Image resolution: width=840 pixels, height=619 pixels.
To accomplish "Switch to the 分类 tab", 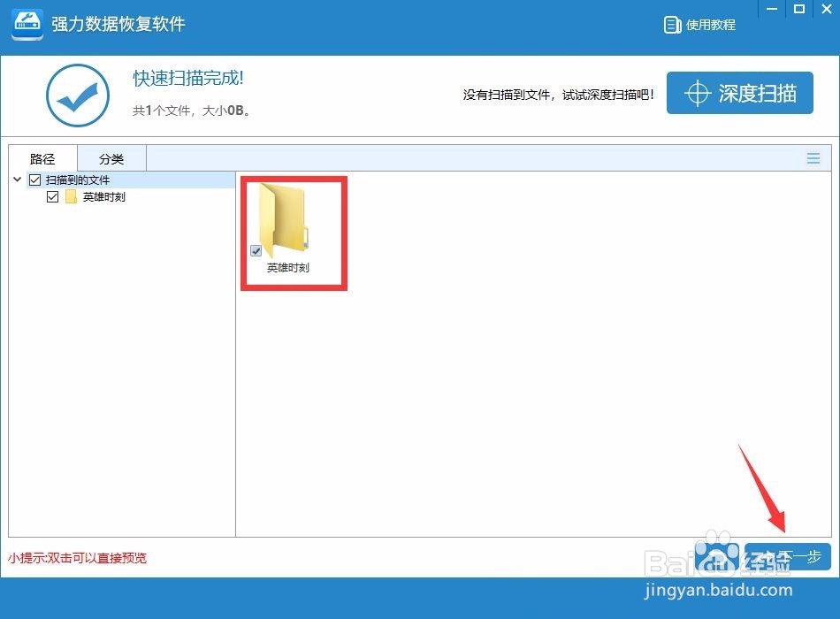I will [x=111, y=158].
